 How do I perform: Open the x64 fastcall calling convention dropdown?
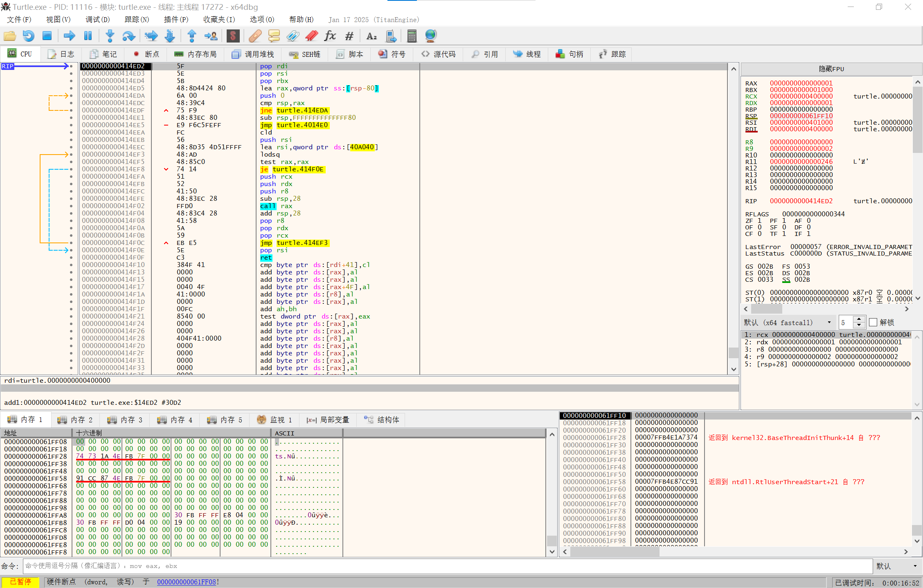[788, 323]
